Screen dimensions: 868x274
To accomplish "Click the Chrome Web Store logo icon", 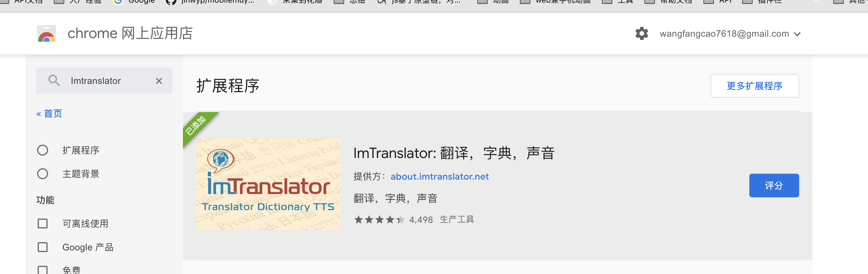I will coord(47,34).
